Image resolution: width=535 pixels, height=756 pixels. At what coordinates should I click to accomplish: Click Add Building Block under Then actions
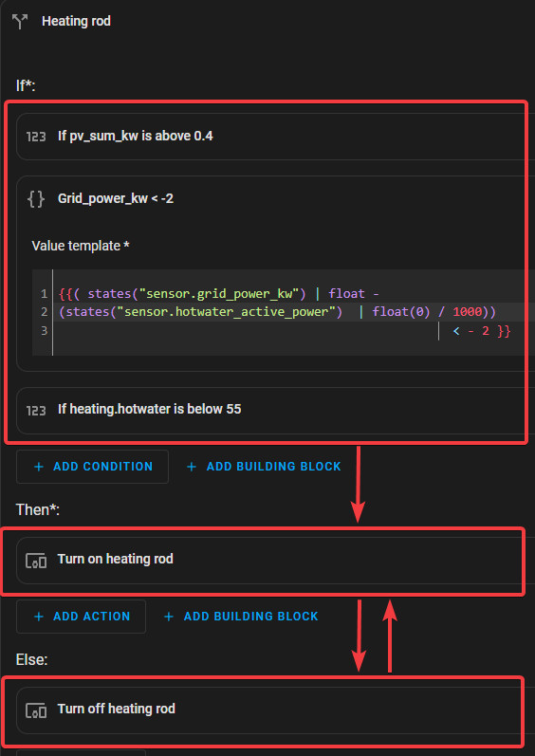point(241,617)
